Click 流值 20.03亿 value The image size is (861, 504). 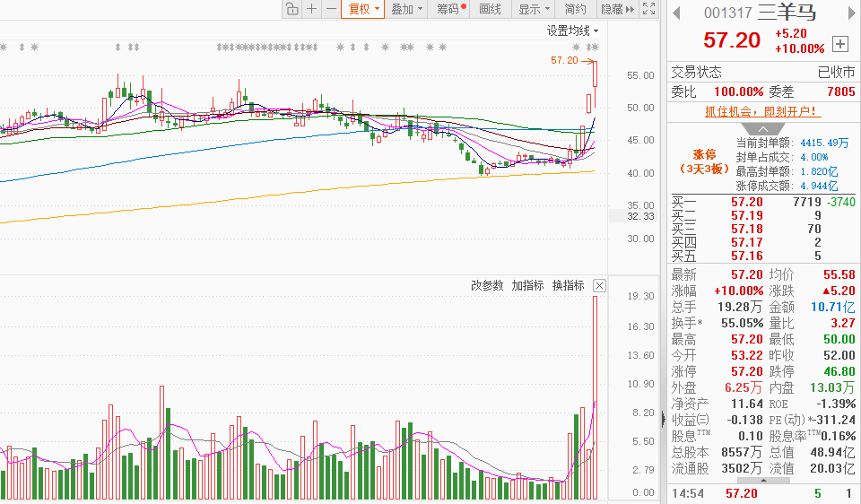coord(833,468)
